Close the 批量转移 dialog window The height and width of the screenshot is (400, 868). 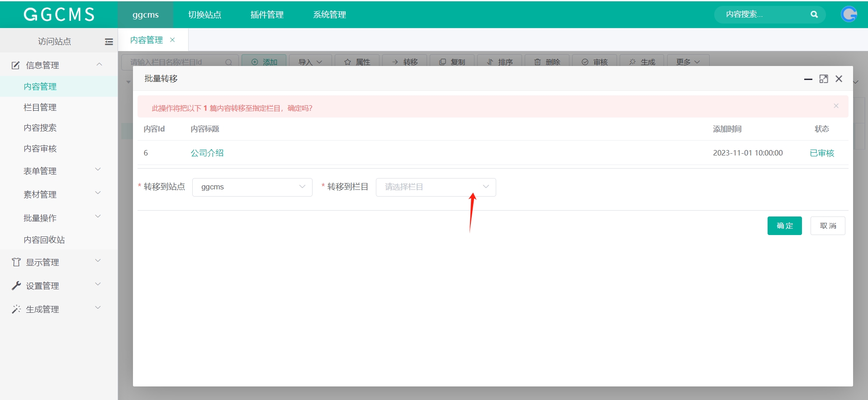pyautogui.click(x=839, y=79)
